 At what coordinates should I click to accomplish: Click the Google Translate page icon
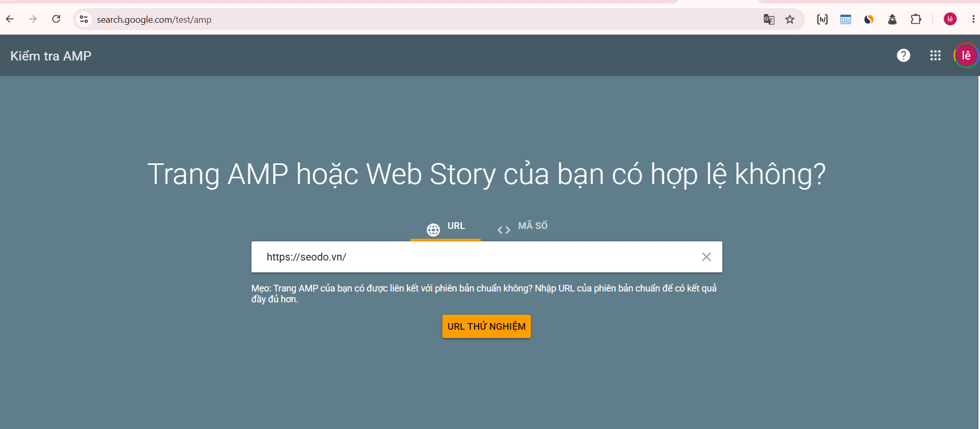click(x=769, y=19)
